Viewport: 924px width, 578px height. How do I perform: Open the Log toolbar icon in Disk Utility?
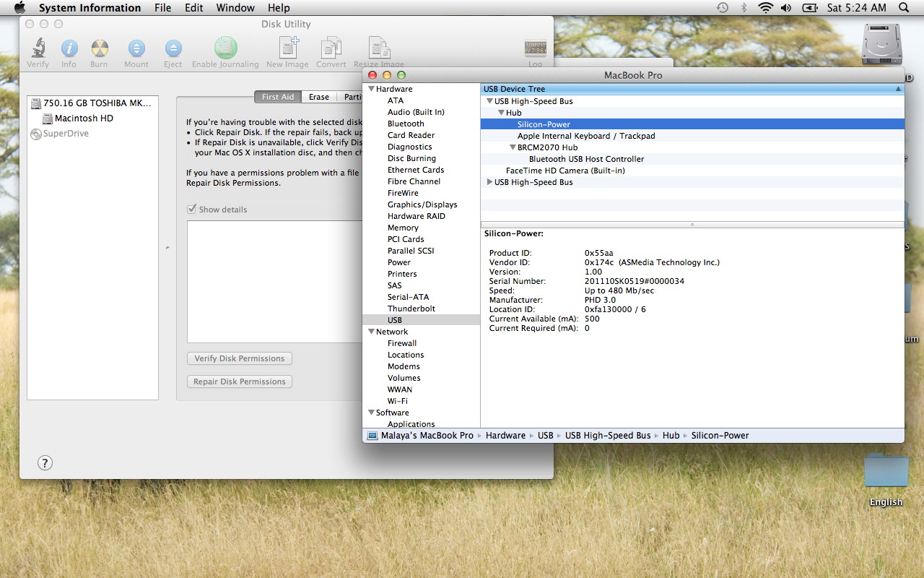(x=535, y=48)
